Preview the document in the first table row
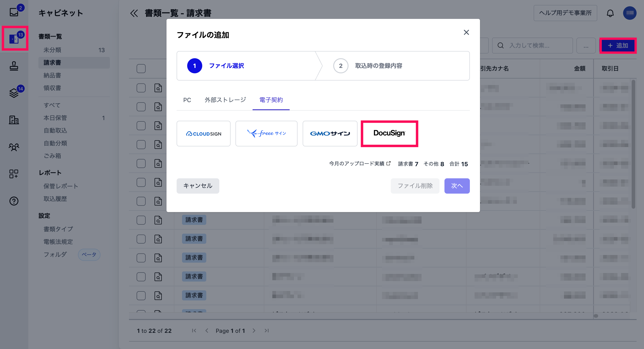The width and height of the screenshot is (644, 349). pyautogui.click(x=158, y=88)
